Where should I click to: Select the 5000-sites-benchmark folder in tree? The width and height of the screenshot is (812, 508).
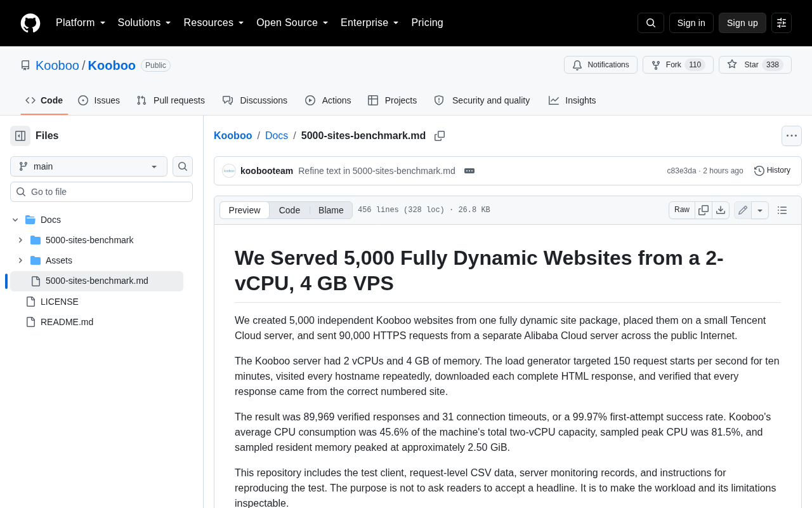click(x=89, y=240)
